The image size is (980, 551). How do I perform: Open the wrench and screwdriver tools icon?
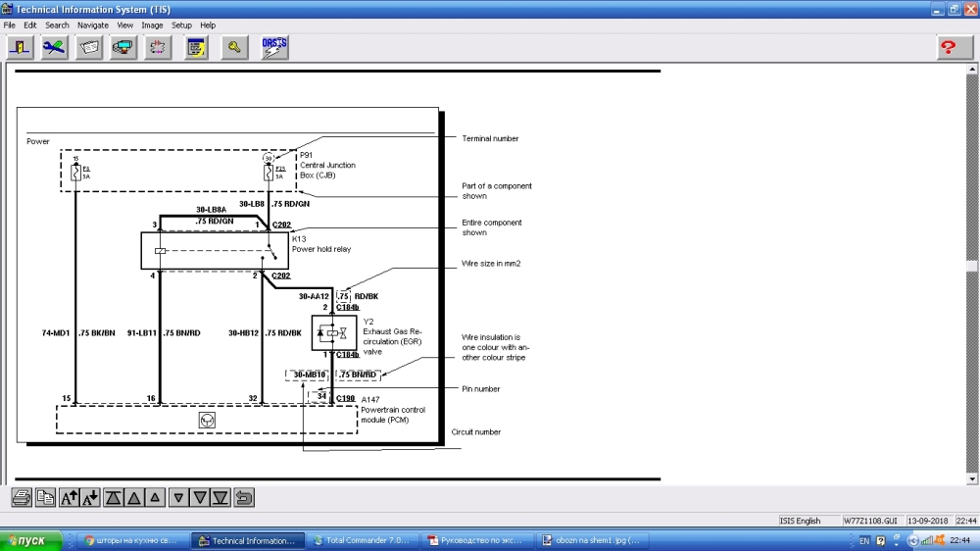pyautogui.click(x=54, y=47)
